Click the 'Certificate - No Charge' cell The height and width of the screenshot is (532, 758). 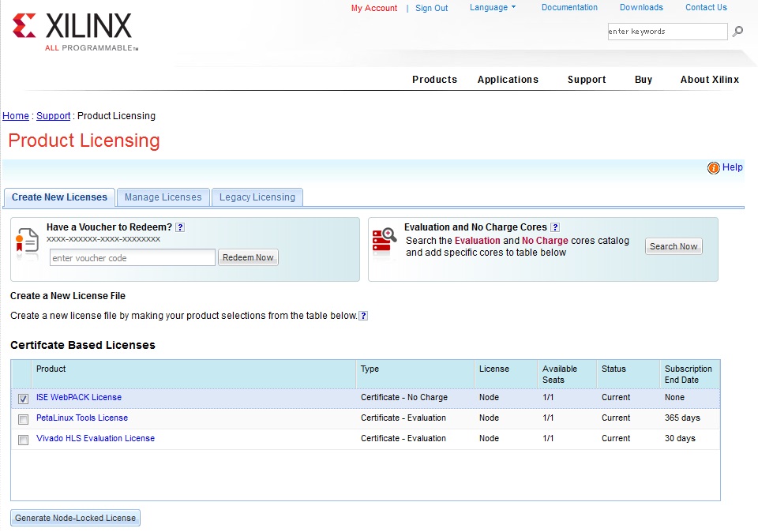404,397
